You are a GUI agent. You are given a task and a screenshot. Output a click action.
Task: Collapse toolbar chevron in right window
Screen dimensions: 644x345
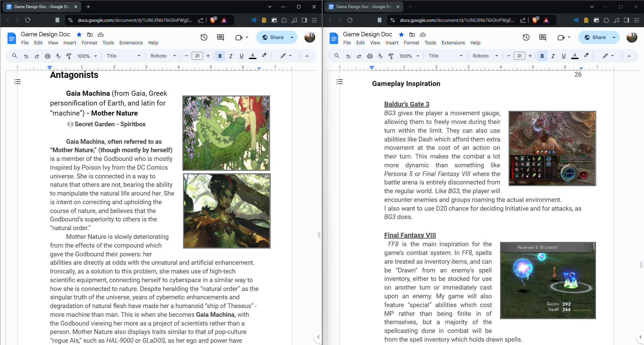(629, 56)
